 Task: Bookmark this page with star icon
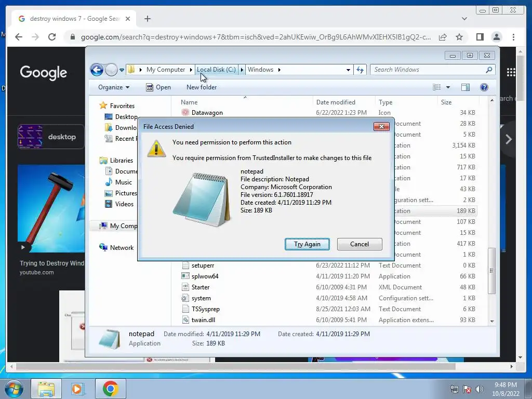click(x=459, y=37)
